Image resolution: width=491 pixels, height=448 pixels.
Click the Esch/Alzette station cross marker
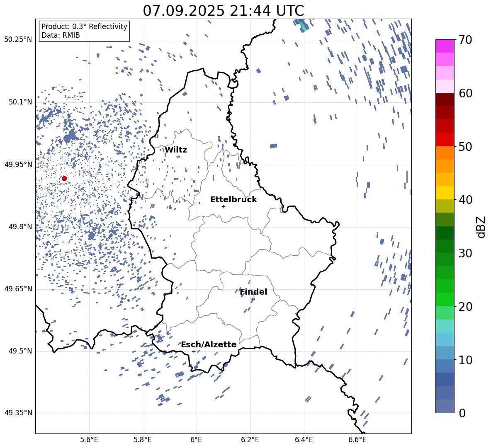pyautogui.click(x=194, y=351)
